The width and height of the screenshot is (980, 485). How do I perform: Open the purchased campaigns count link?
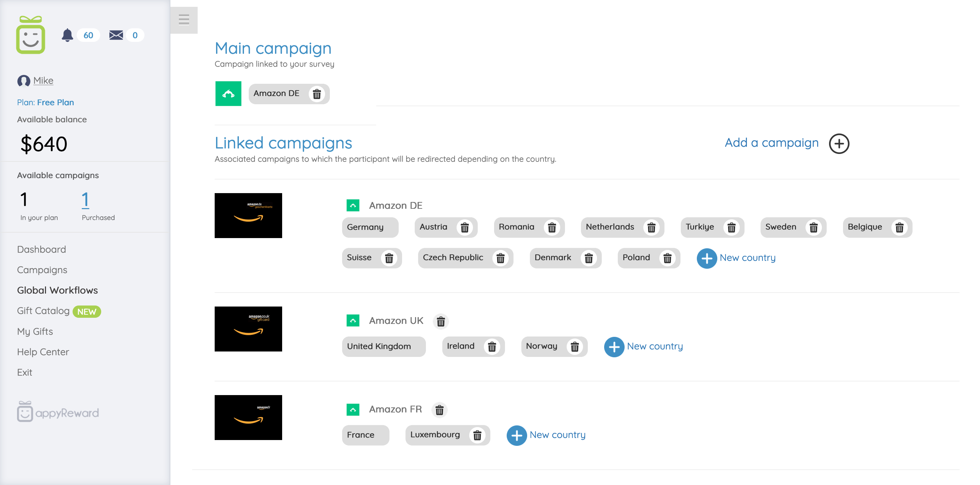coord(85,199)
